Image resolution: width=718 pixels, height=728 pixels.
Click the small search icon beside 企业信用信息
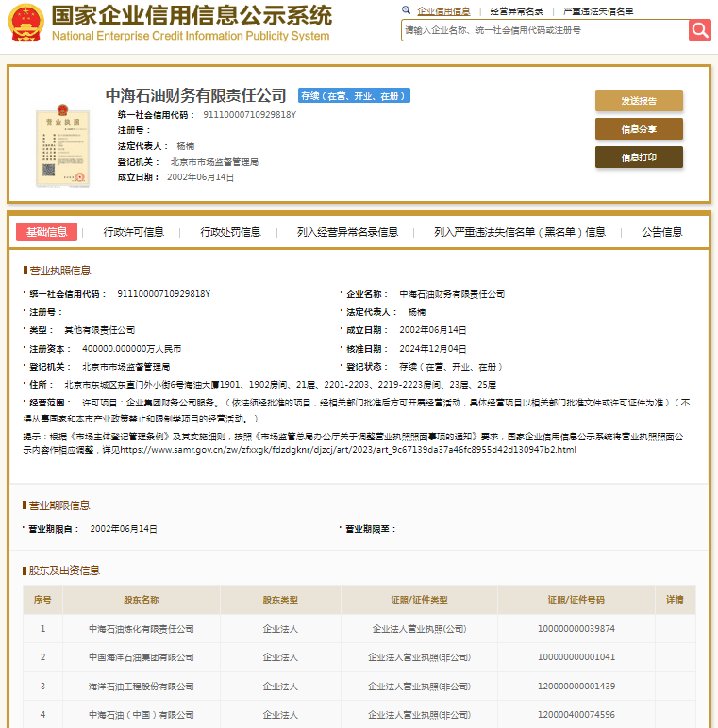click(407, 11)
